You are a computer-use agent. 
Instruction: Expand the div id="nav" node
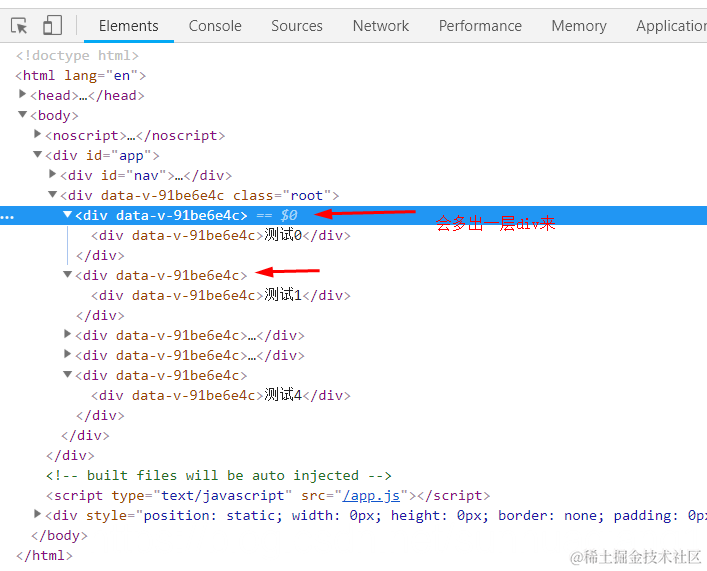pyautogui.click(x=52, y=174)
